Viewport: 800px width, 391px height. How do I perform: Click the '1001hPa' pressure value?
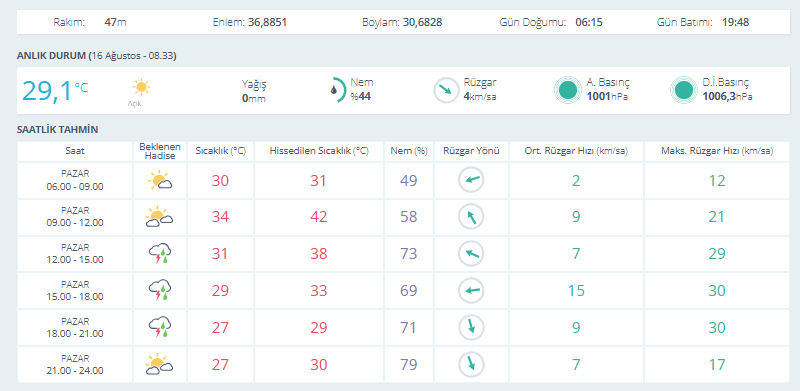[607, 96]
